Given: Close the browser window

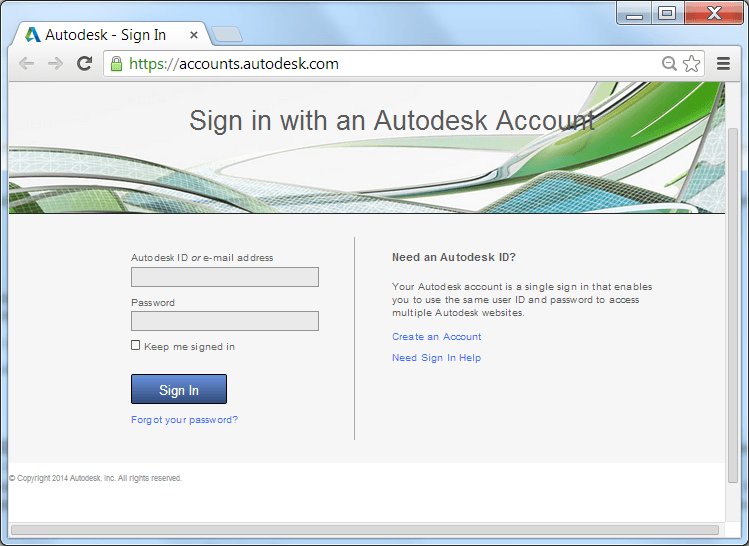Looking at the screenshot, I should click(x=714, y=13).
